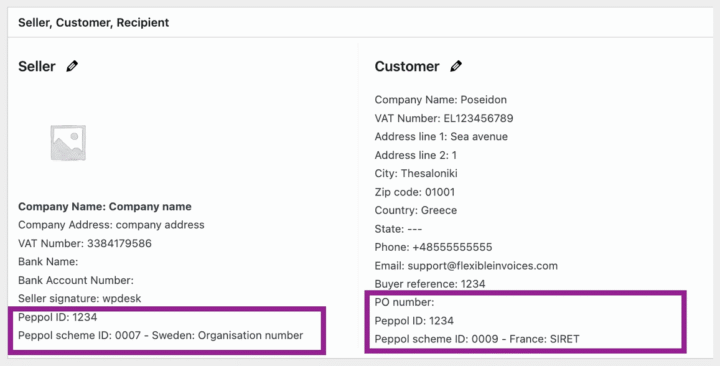Image resolution: width=720 pixels, height=366 pixels.
Task: Click the 'Bank Name:' line
Action: tap(48, 262)
